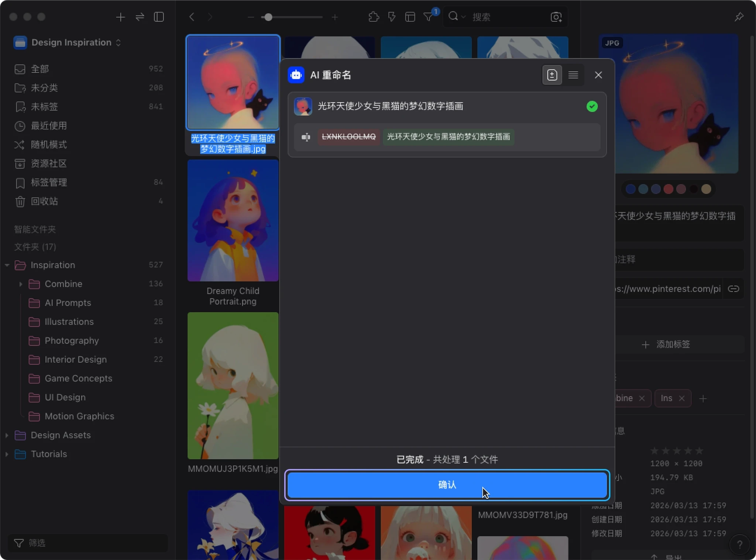Click the link icon beside Pinterest URL
The image size is (756, 560).
point(733,289)
